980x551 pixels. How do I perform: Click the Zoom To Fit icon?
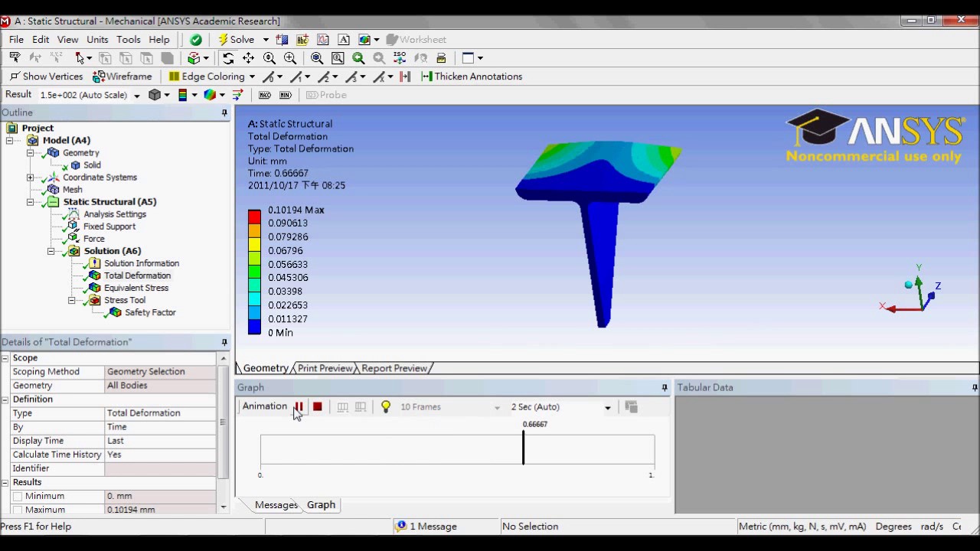[317, 58]
